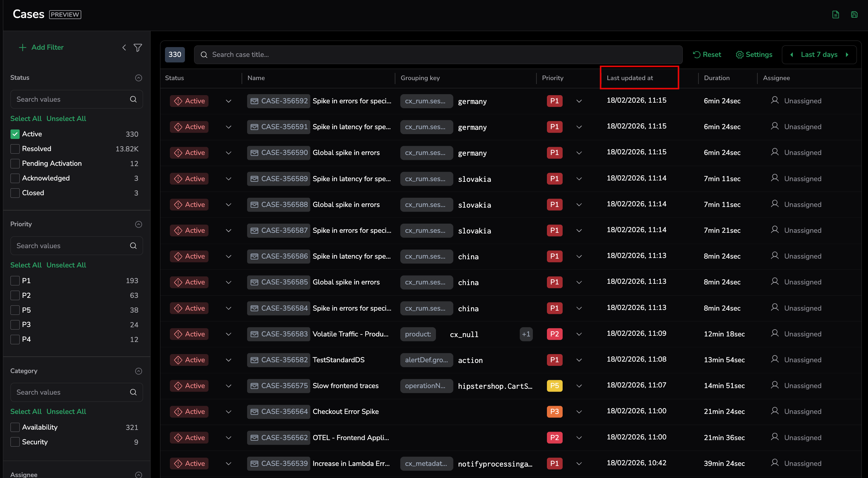
Task: Open the Settings button
Action: tap(754, 55)
